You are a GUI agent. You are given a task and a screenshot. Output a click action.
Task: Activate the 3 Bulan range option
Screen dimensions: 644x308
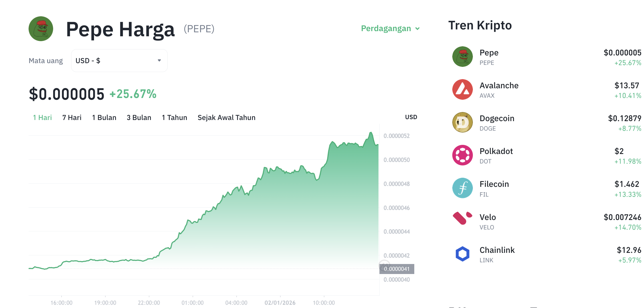pyautogui.click(x=139, y=117)
